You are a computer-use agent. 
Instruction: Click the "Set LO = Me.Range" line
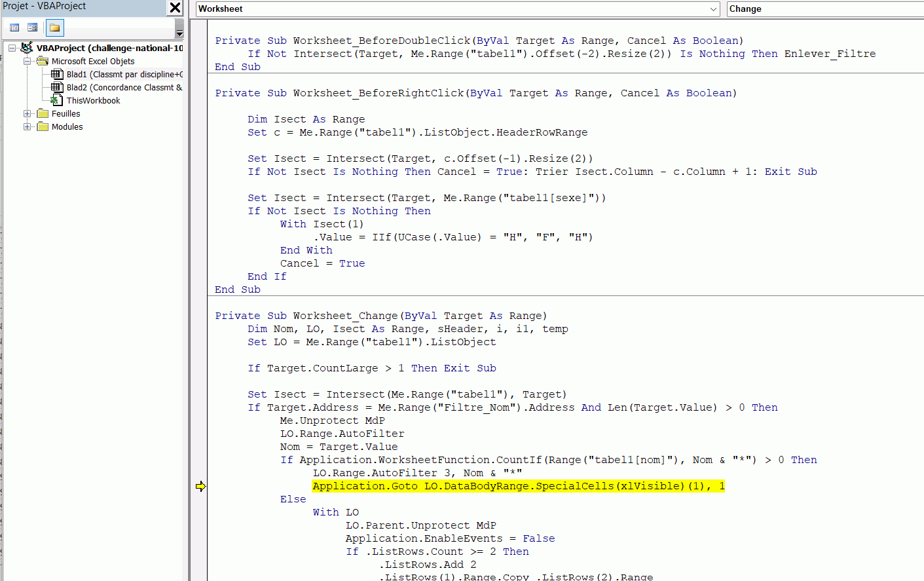[x=372, y=342]
